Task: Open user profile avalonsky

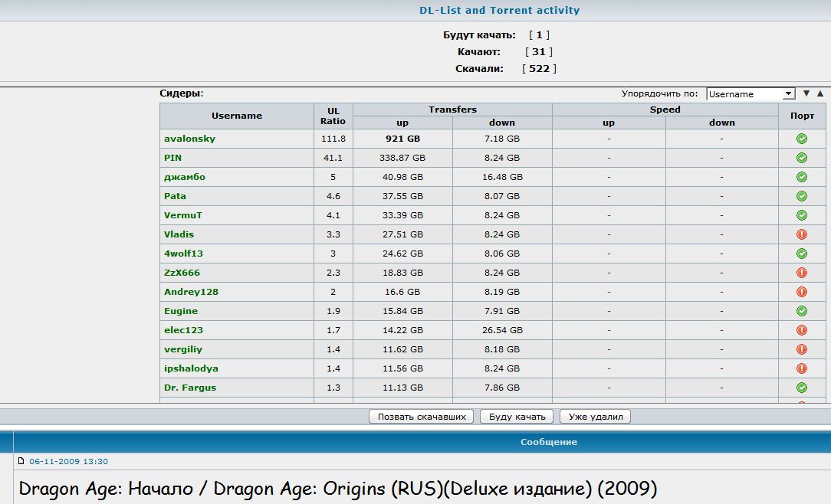Action: coord(189,139)
